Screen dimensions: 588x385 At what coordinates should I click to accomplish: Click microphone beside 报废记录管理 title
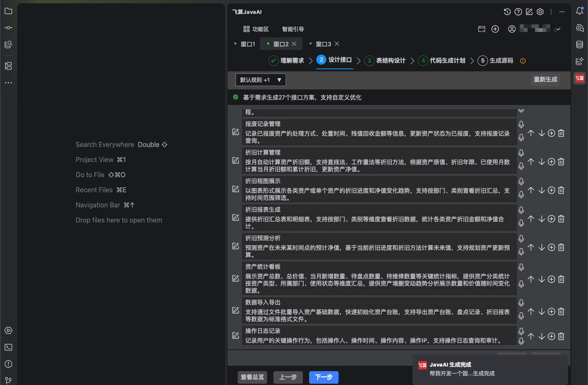(x=521, y=124)
